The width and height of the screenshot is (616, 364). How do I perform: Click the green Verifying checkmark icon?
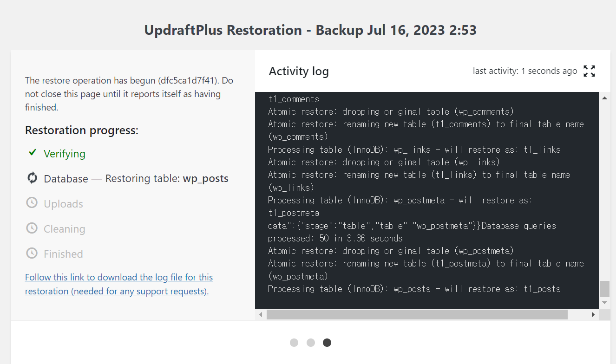(33, 152)
